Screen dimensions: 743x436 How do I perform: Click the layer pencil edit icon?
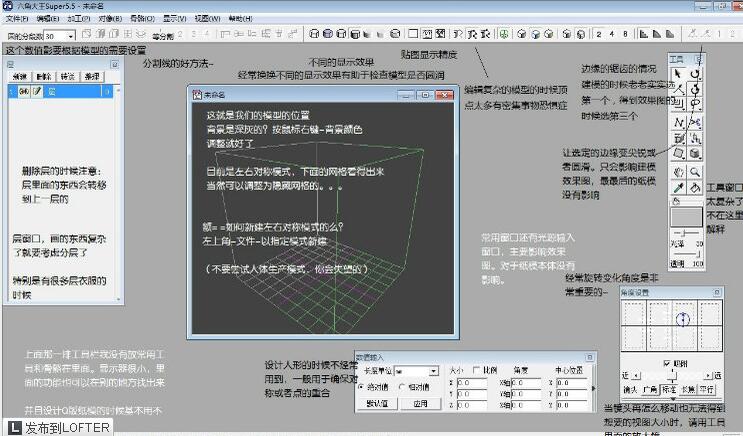click(x=36, y=91)
